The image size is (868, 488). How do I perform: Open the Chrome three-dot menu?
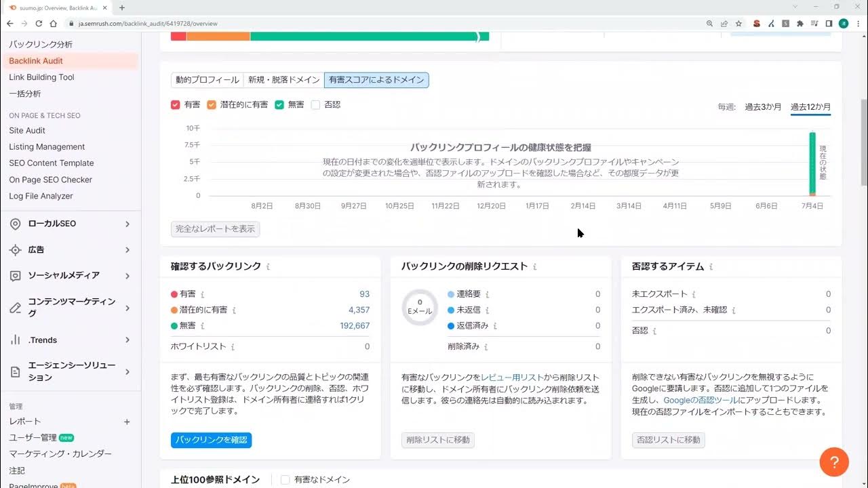point(858,23)
